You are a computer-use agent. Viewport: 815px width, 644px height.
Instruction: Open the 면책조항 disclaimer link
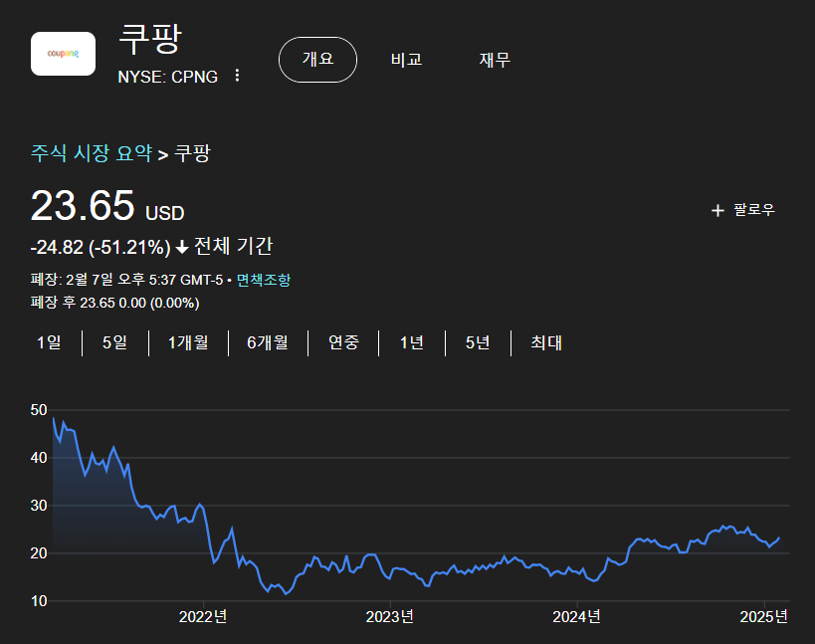pyautogui.click(x=263, y=280)
